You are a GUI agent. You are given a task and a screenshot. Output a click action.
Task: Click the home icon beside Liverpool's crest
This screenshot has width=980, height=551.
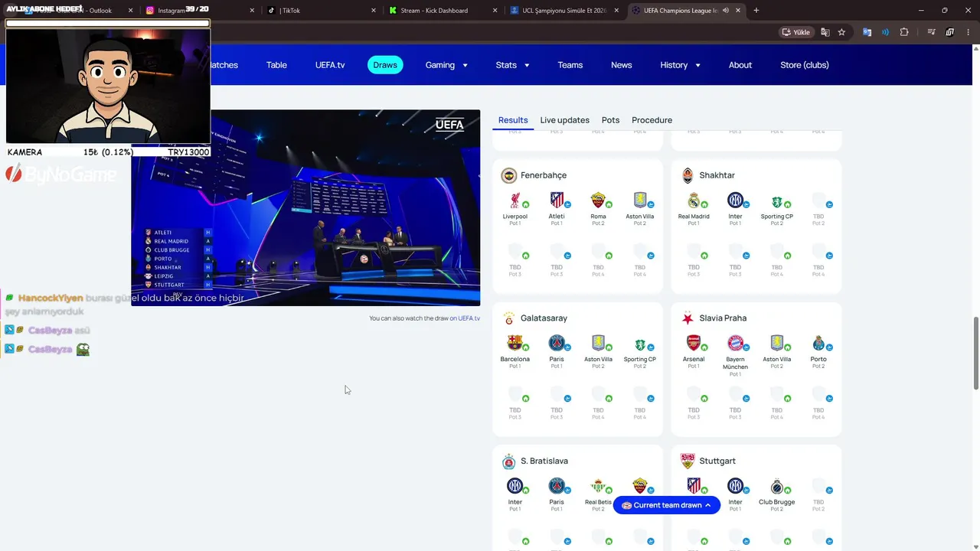[525, 205]
